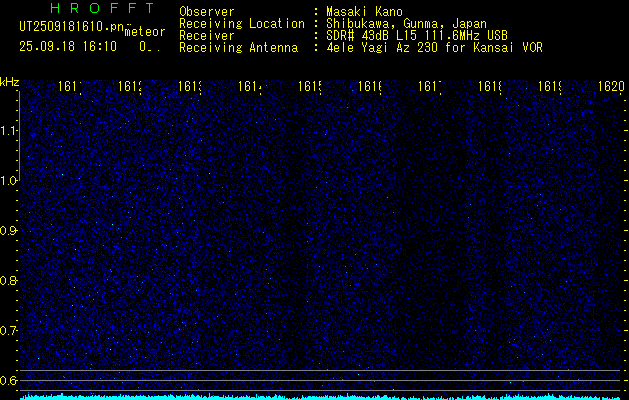Screen dimensions: 629x400
Task: Click the 1613 time marker
Action: point(190,86)
